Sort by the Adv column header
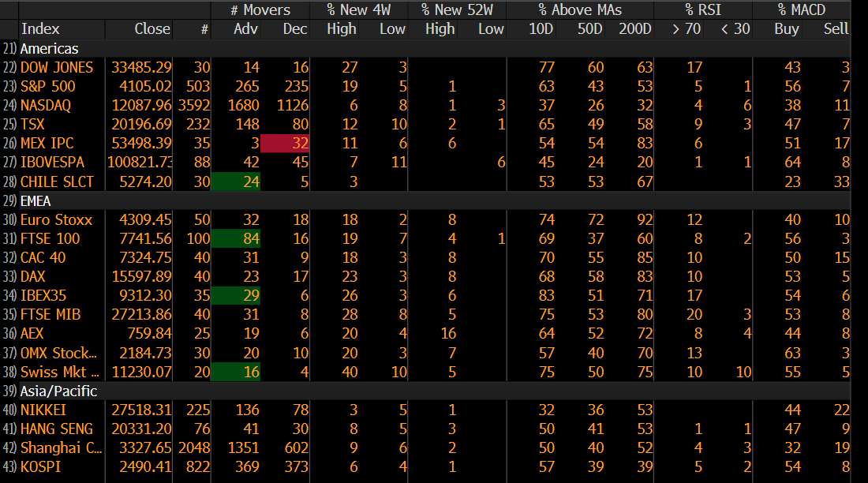This screenshot has width=868, height=483. [245, 28]
